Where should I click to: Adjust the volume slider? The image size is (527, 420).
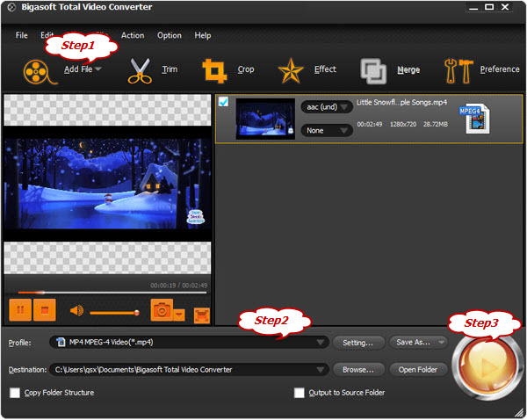114,313
